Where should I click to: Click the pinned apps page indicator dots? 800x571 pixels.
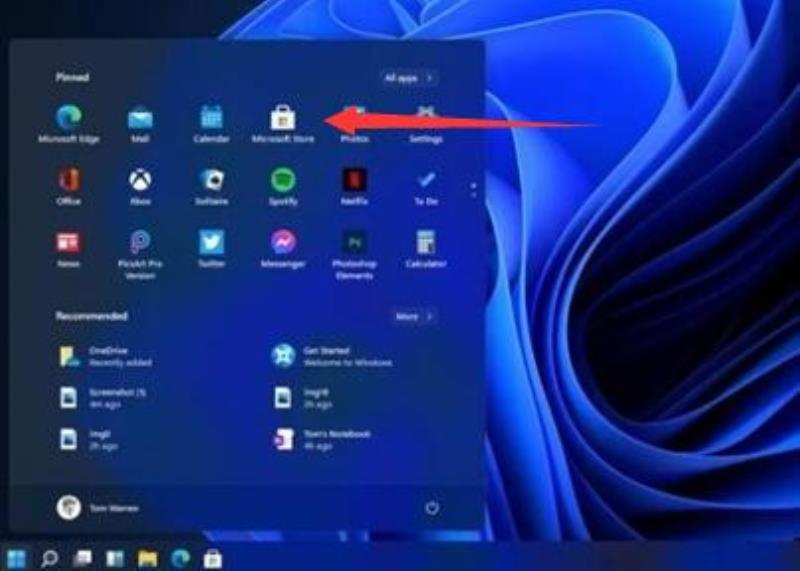[x=474, y=190]
